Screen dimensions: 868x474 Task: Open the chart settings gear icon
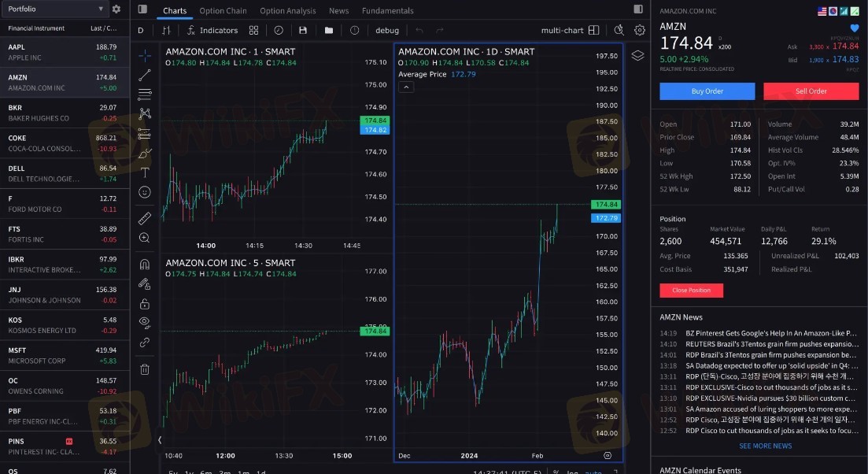coord(640,30)
